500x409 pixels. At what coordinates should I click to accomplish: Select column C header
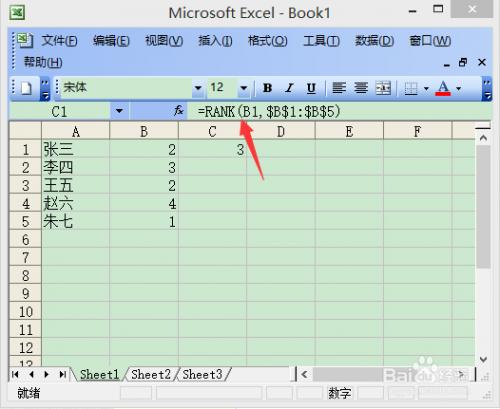pos(212,132)
